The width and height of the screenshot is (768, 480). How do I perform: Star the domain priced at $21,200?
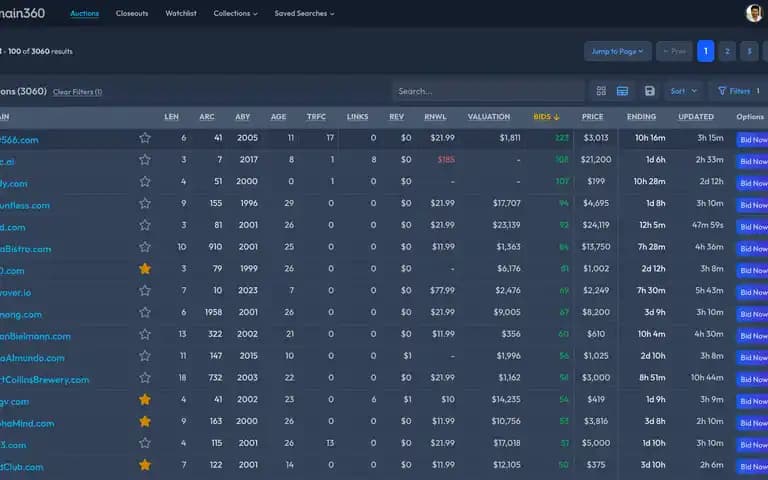pyautogui.click(x=144, y=160)
